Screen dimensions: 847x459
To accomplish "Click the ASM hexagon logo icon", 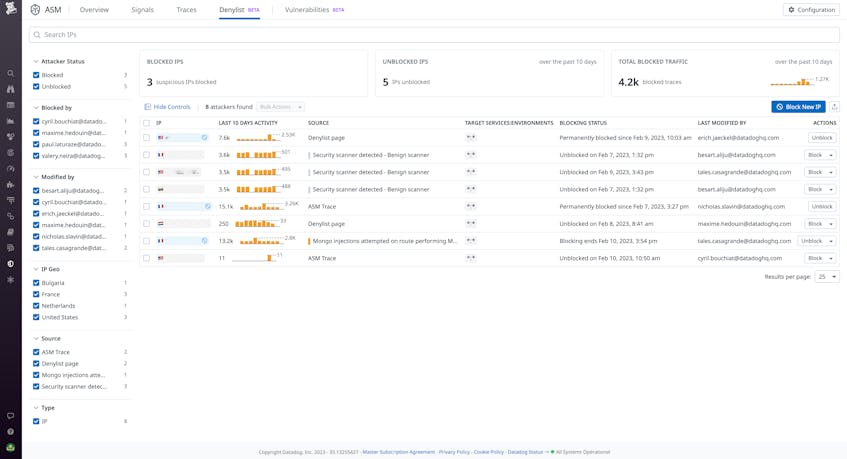I will point(35,10).
